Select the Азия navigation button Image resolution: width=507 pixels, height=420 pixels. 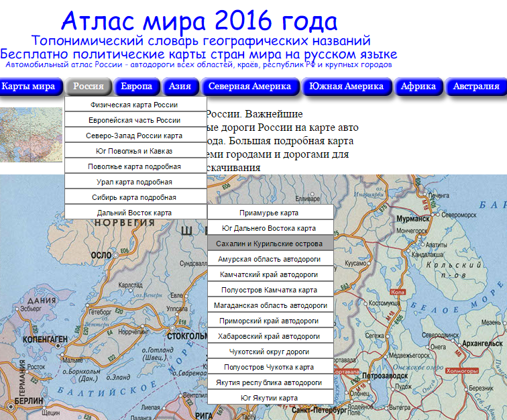[180, 87]
